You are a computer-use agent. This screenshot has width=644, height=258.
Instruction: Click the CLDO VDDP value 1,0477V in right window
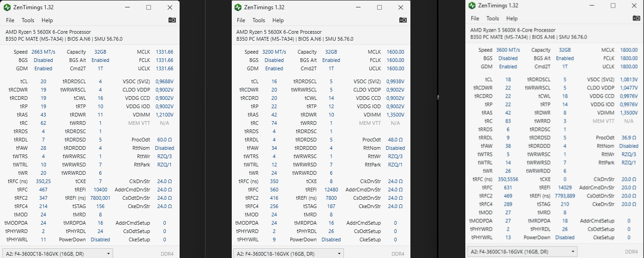[x=629, y=88]
